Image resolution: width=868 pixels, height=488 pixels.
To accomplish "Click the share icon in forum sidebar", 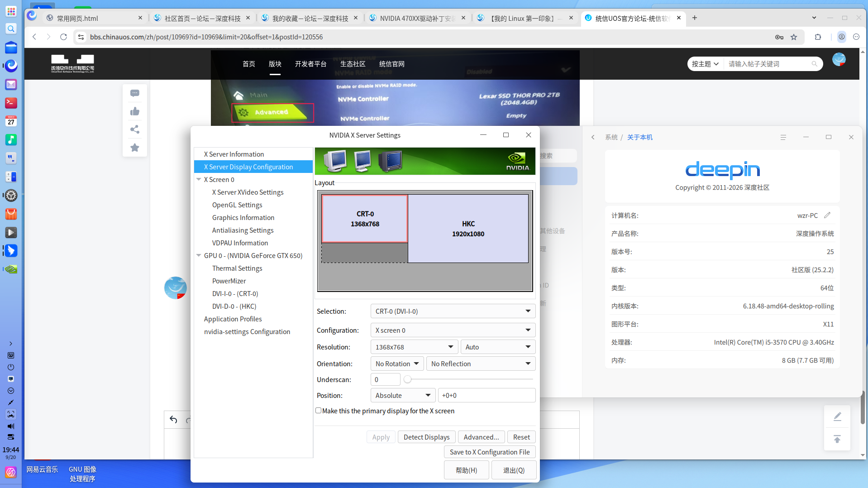I will pos(135,129).
